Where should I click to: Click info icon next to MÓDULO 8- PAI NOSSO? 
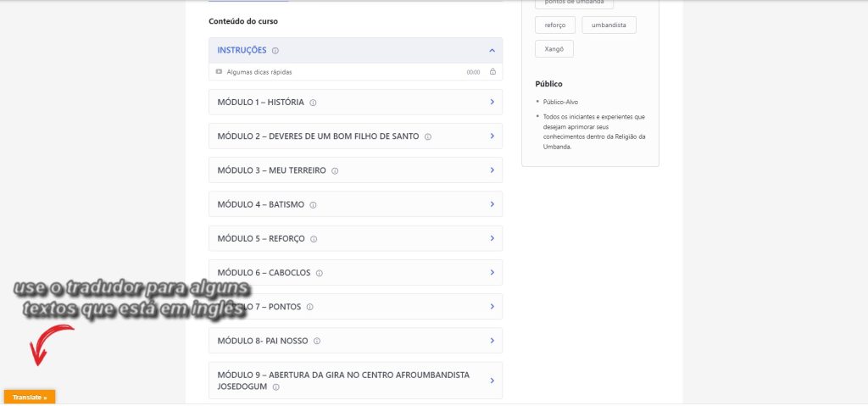pyautogui.click(x=317, y=342)
